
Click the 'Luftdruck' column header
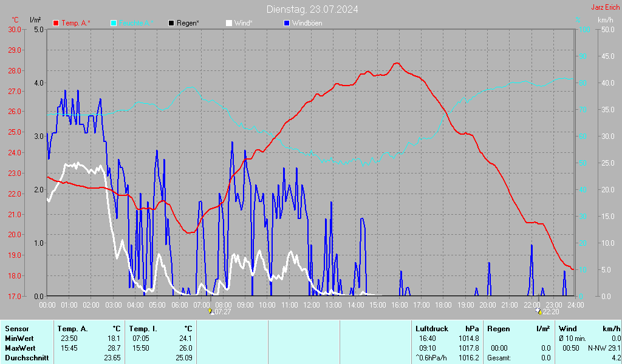click(x=432, y=329)
